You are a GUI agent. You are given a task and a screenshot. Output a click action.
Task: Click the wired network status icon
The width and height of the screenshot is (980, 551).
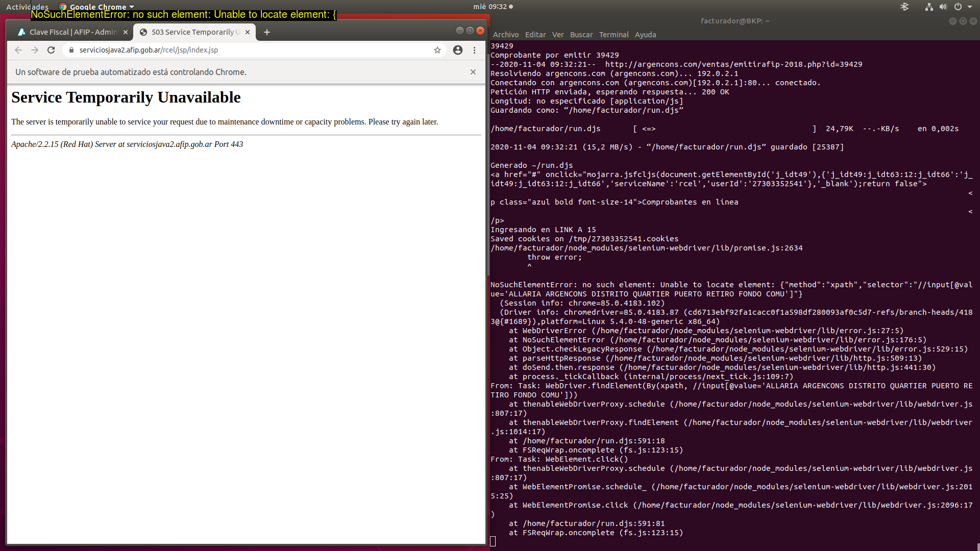click(x=929, y=7)
